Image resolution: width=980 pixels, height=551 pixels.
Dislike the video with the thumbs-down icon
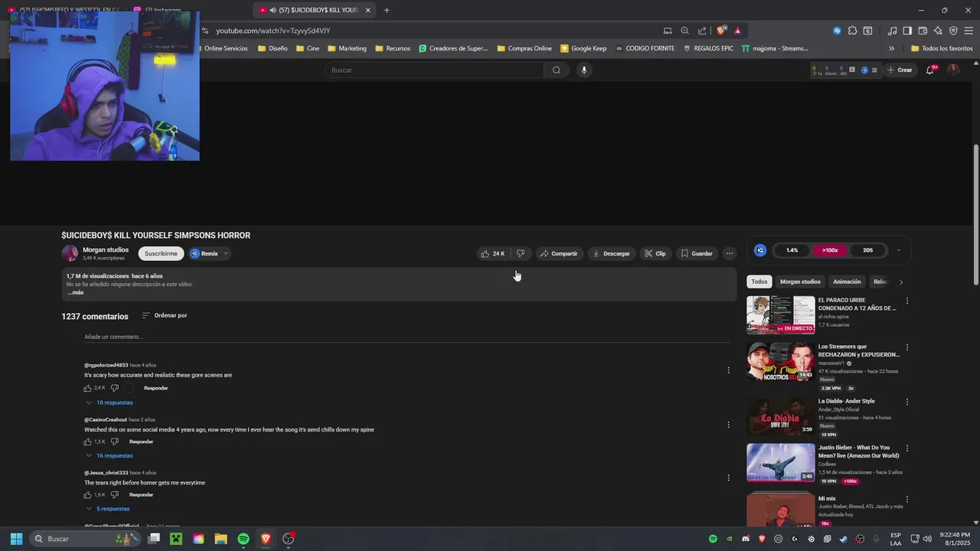pos(521,253)
